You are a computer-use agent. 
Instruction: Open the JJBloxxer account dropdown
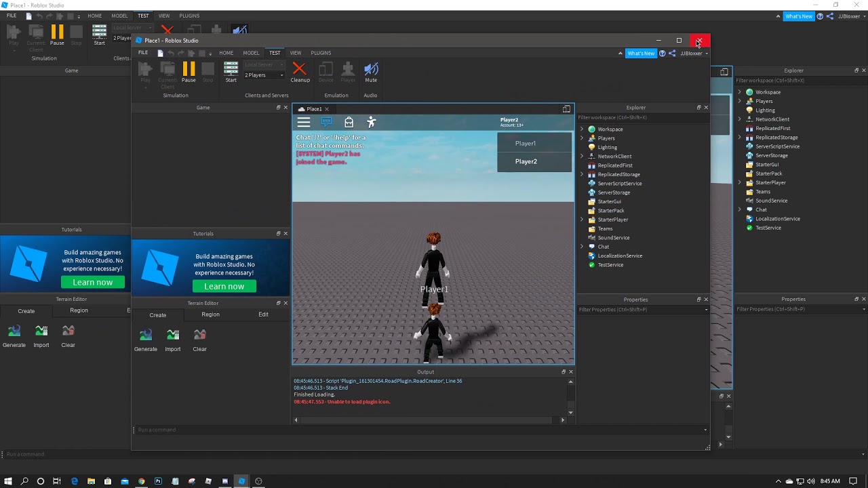click(x=694, y=54)
